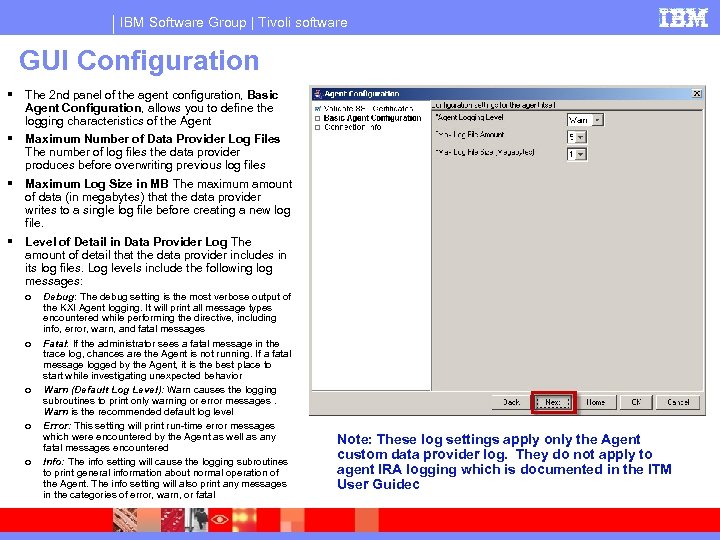This screenshot has width=720, height=540.
Task: Toggle the Connection Info step checkbox
Action: [317, 127]
